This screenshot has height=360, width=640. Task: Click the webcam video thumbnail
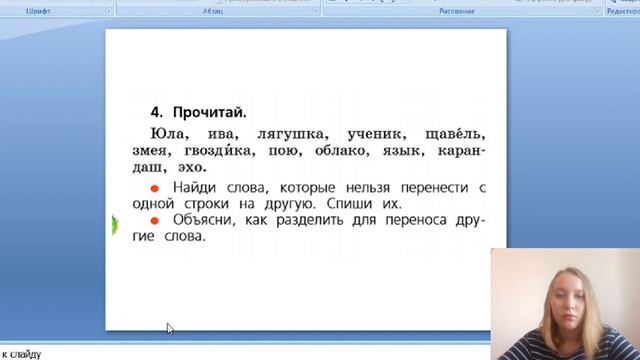coord(565,304)
